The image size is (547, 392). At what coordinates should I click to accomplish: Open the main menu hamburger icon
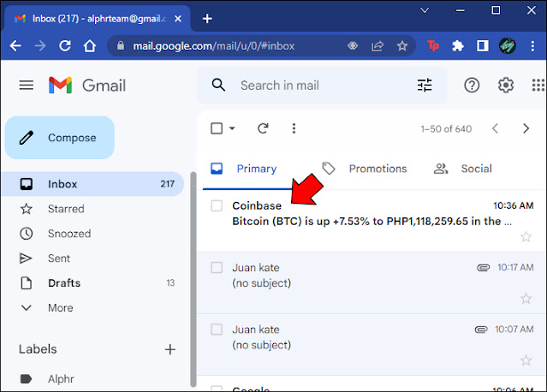click(27, 85)
